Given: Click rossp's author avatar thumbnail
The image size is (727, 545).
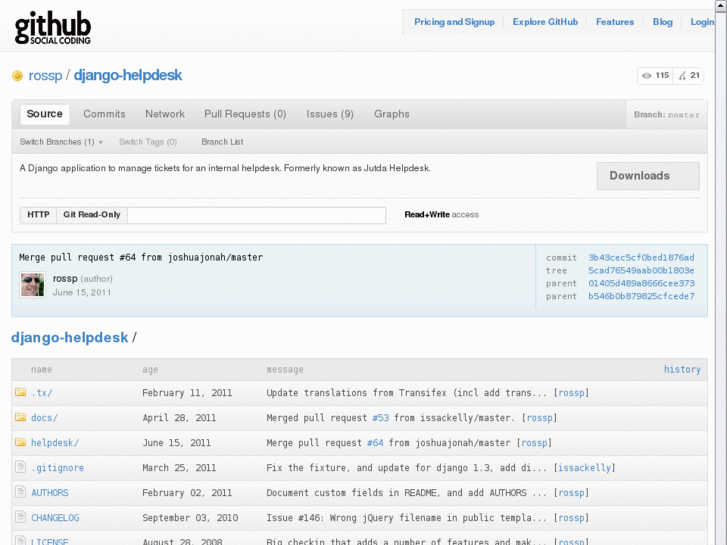Looking at the screenshot, I should [32, 285].
